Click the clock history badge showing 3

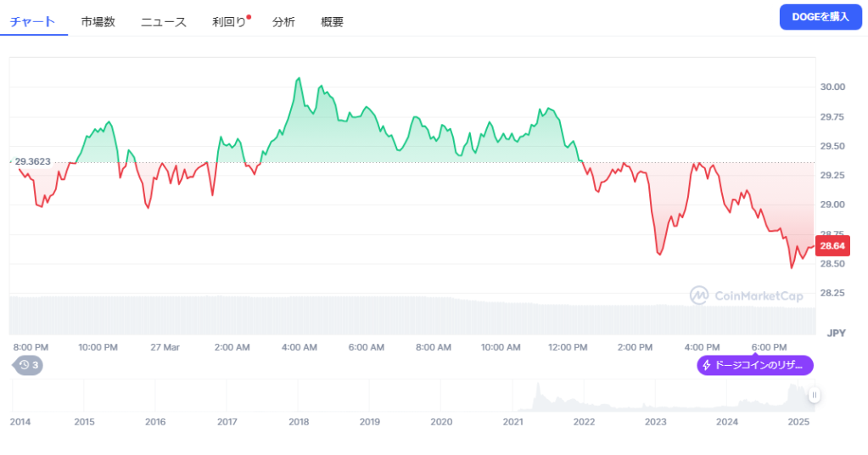[x=28, y=365]
